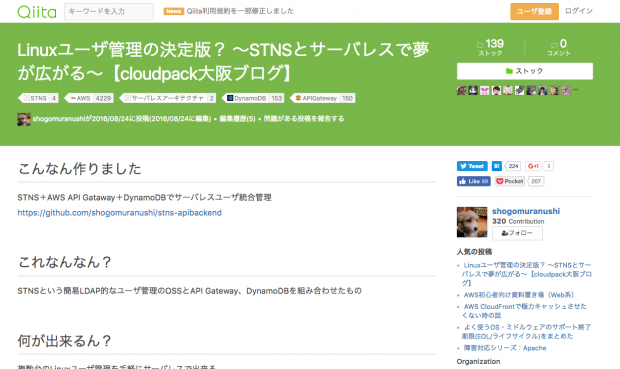The width and height of the screenshot is (620, 369).
Task: Stock this article with ストック button
Action: (x=525, y=71)
